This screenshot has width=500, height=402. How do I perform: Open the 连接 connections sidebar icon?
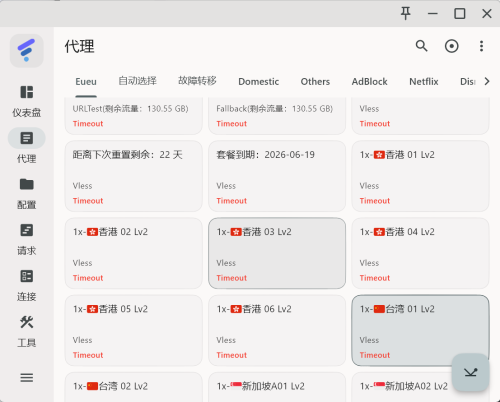(x=27, y=276)
